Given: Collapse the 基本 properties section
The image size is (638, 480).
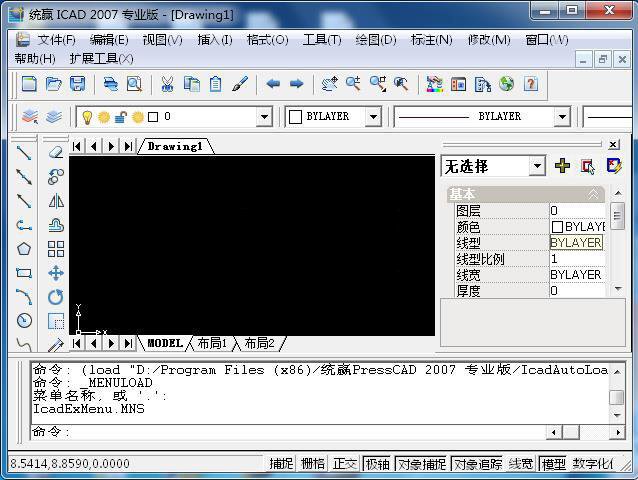Looking at the screenshot, I should [593, 194].
